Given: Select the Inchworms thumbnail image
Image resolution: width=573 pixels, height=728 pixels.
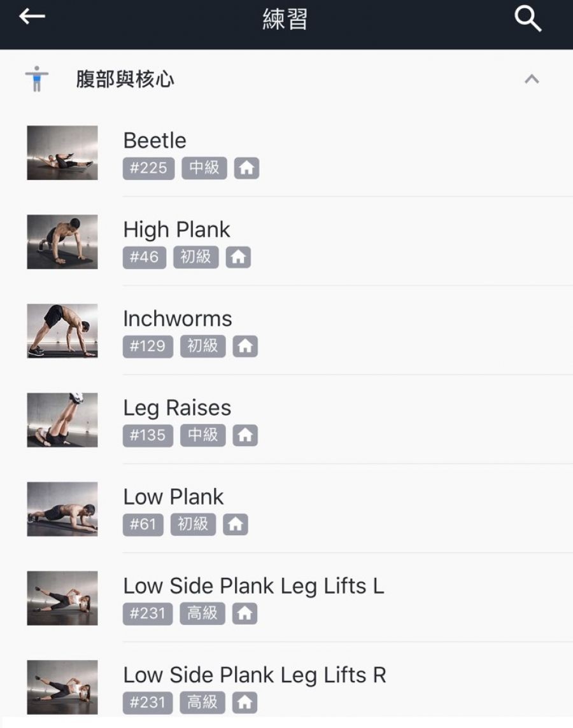Looking at the screenshot, I should (62, 331).
